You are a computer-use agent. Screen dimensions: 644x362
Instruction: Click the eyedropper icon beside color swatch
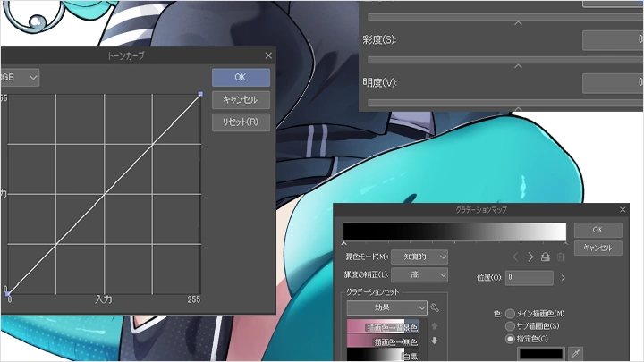(x=576, y=353)
